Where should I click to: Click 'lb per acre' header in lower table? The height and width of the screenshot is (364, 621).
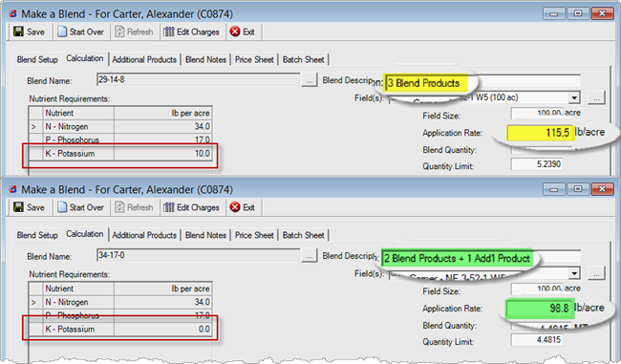point(163,289)
